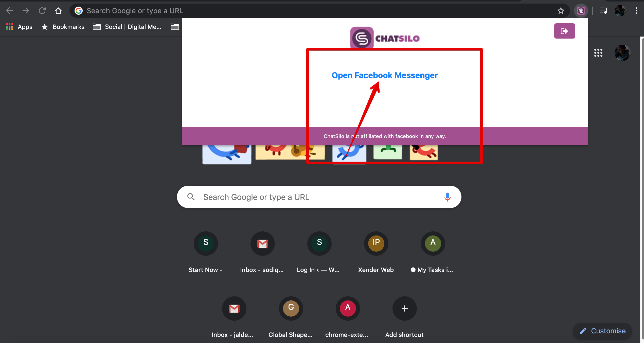This screenshot has height=343, width=644.
Task: Click the address bar URL field
Action: click(304, 11)
